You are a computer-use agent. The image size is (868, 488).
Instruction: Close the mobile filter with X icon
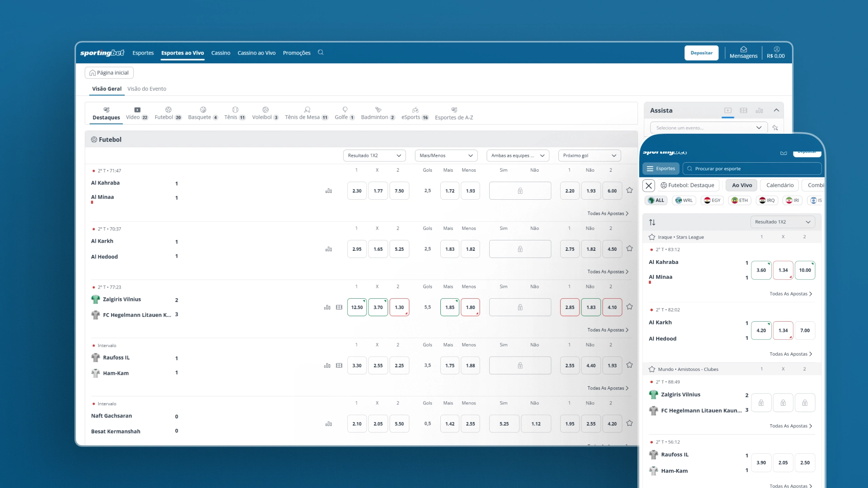point(649,185)
